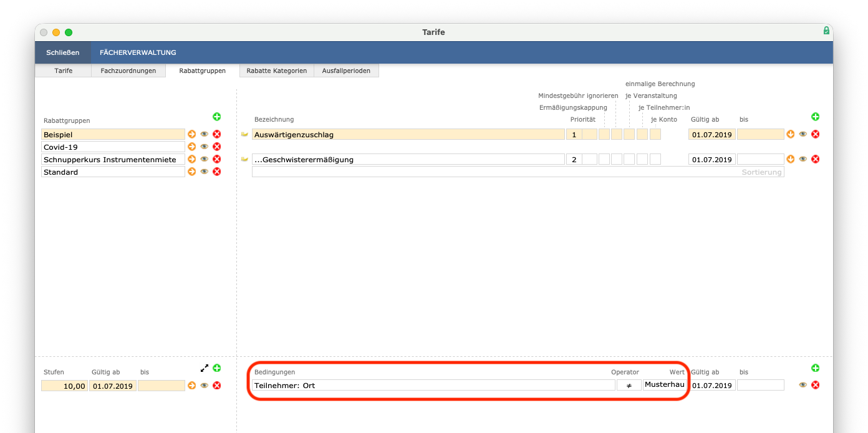The height and width of the screenshot is (433, 868).
Task: Click the Sortierung field
Action: (x=518, y=172)
